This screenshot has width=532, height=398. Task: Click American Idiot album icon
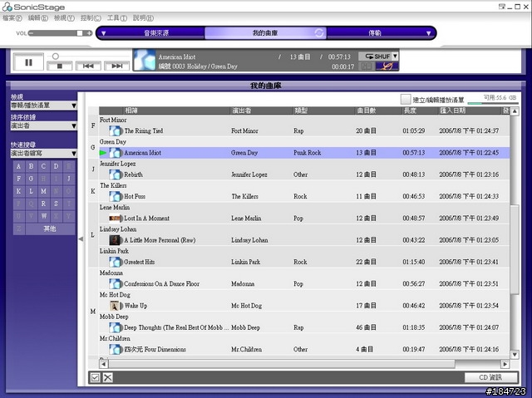pyautogui.click(x=116, y=153)
